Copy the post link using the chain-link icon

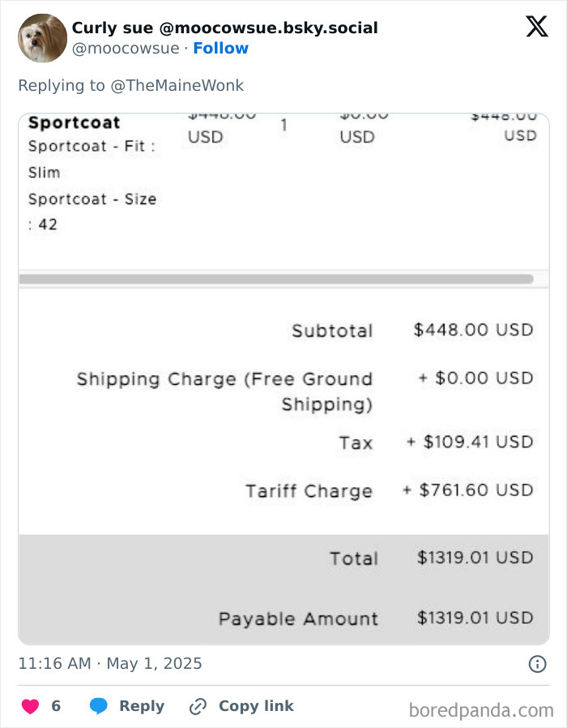(x=196, y=706)
